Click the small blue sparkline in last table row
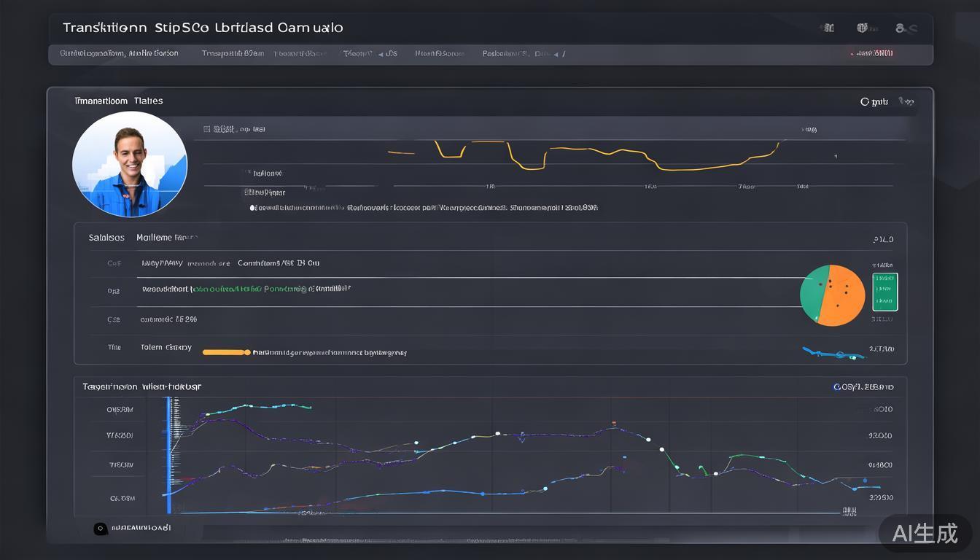This screenshot has width=980, height=560. (x=833, y=354)
